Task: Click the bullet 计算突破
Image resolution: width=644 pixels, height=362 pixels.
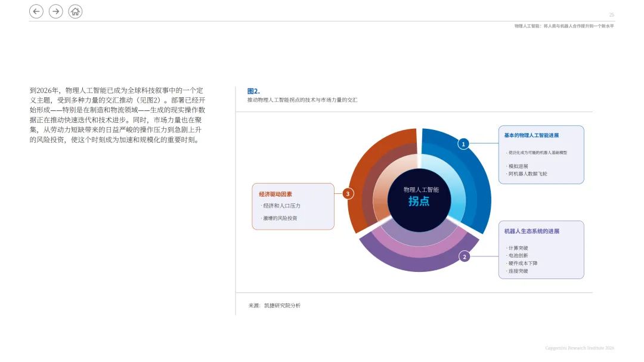Action: [x=518, y=248]
